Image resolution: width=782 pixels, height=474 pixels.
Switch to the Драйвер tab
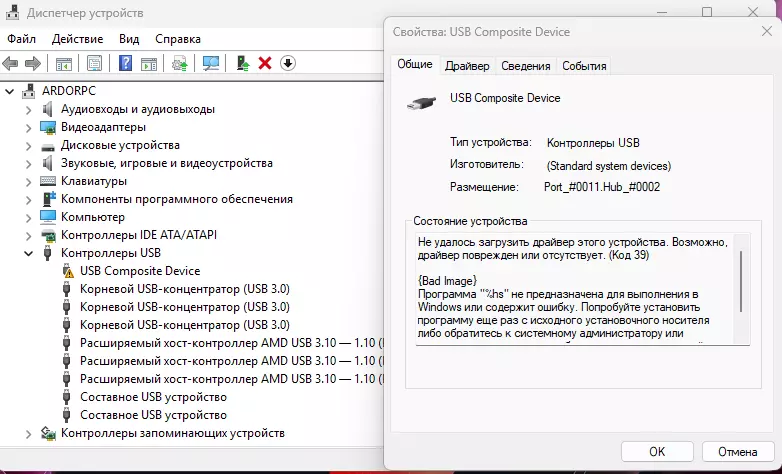click(467, 66)
